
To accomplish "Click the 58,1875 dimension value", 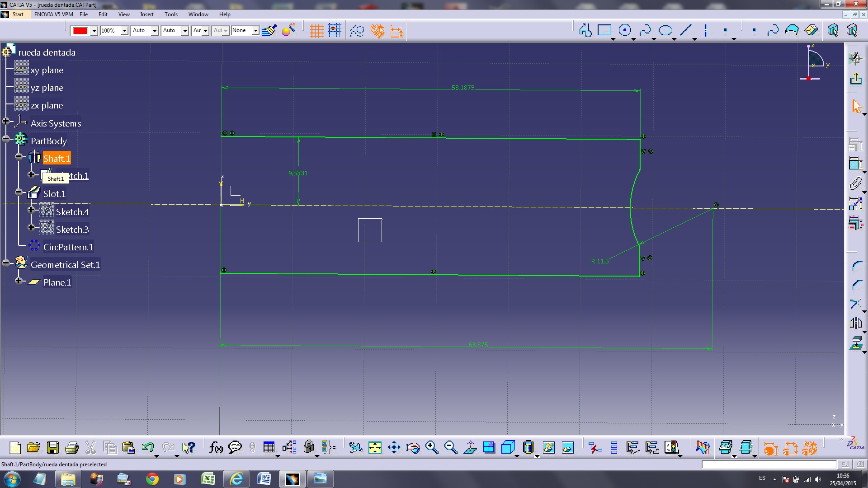I will [x=463, y=88].
